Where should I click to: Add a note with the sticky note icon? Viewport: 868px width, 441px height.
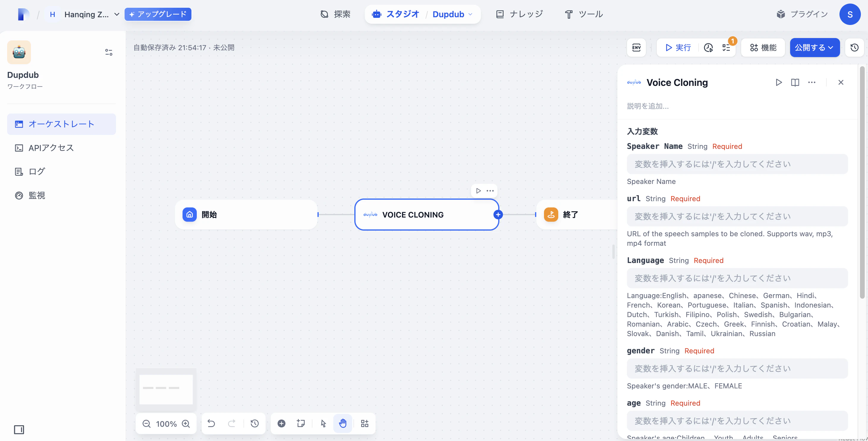tap(301, 423)
